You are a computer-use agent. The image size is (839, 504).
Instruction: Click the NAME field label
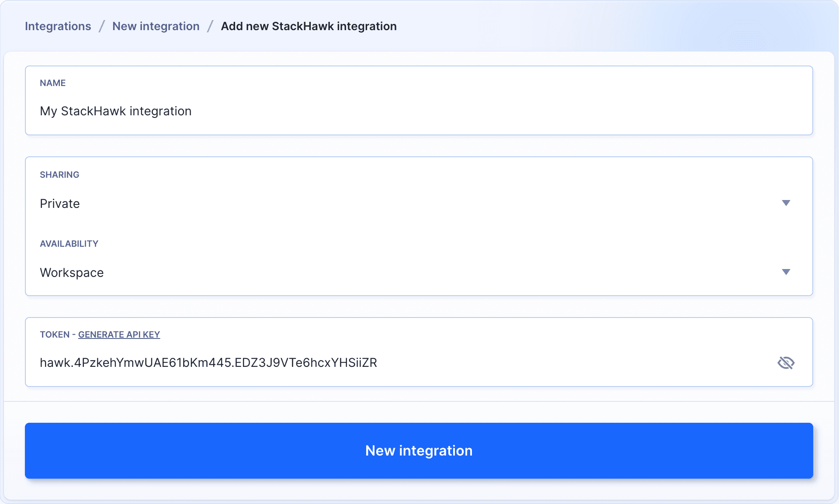pyautogui.click(x=52, y=83)
